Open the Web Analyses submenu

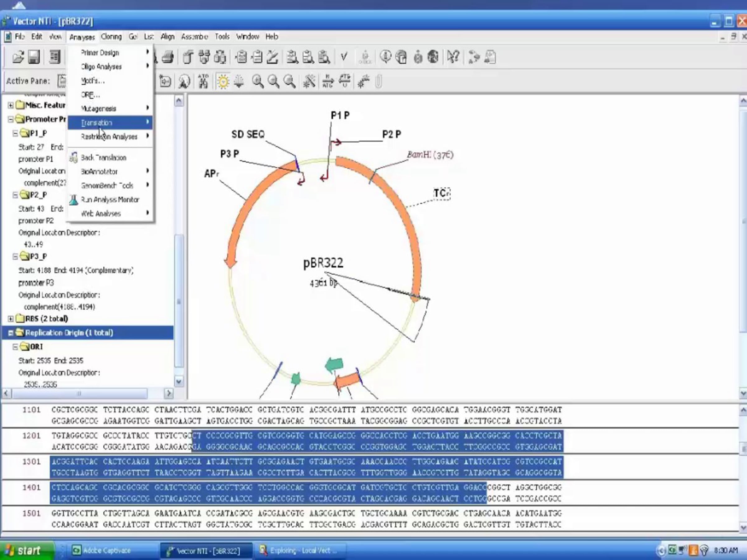(110, 213)
